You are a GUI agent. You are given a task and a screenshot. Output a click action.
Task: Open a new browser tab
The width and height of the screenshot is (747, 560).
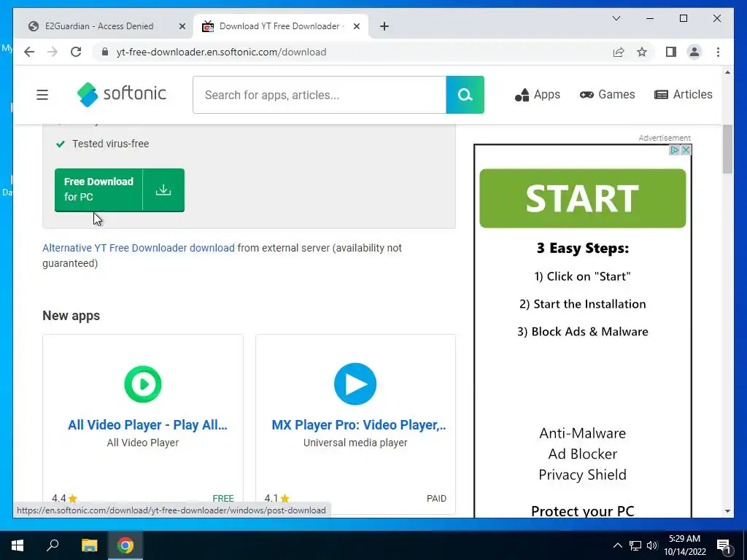pos(384,27)
